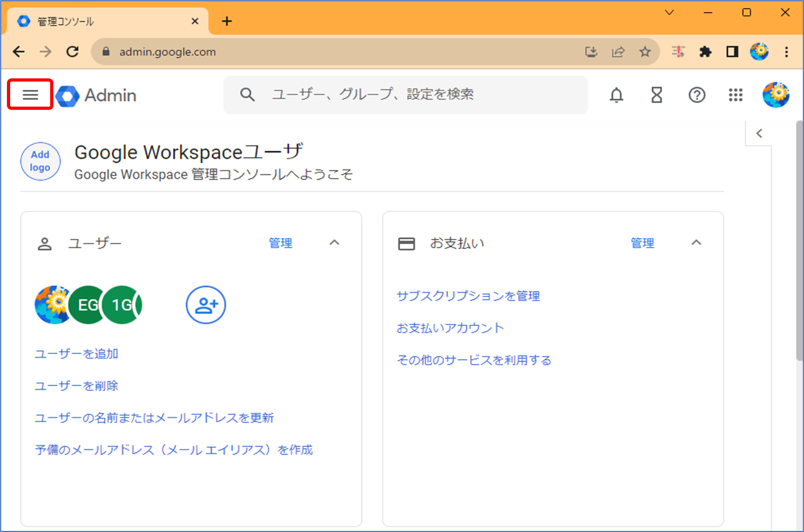
Task: Open 予備のメールアドレス（メール エイリアス）を作成 link
Action: click(174, 449)
